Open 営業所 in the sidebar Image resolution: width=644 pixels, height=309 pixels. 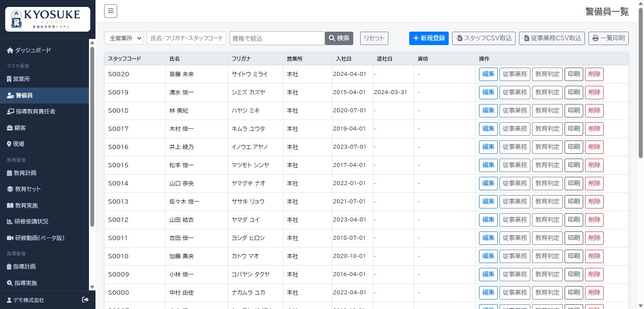click(44, 79)
